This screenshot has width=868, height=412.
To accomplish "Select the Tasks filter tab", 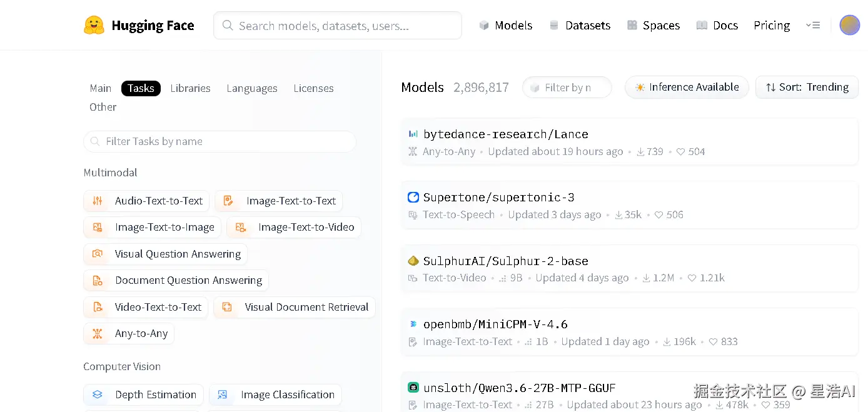I will pos(141,88).
